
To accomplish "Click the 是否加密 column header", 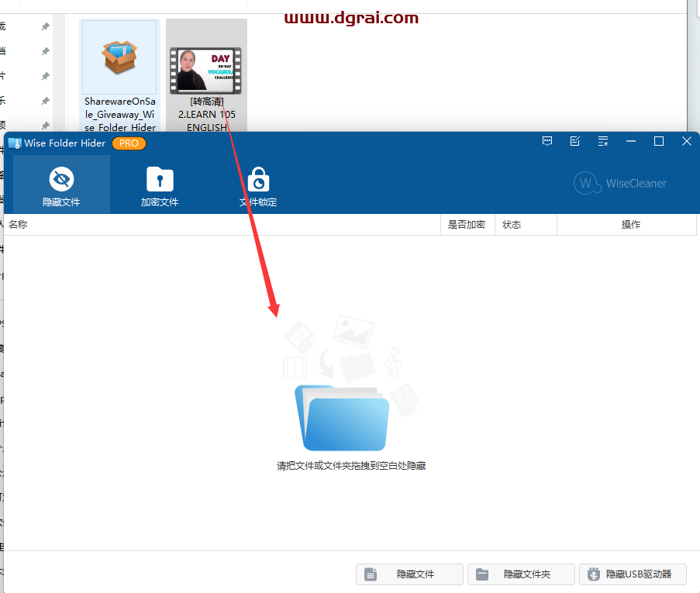I will pyautogui.click(x=467, y=225).
